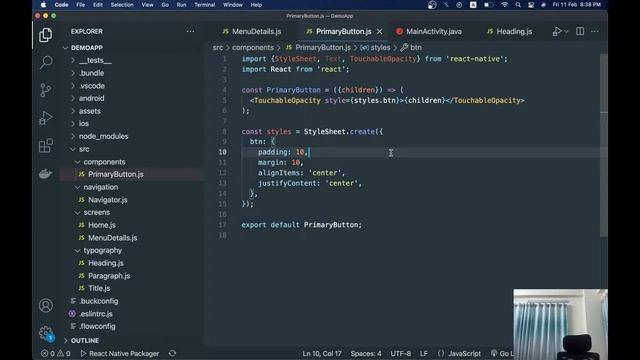The height and width of the screenshot is (360, 640).
Task: Expand the OUTLINE section
Action: (84, 340)
